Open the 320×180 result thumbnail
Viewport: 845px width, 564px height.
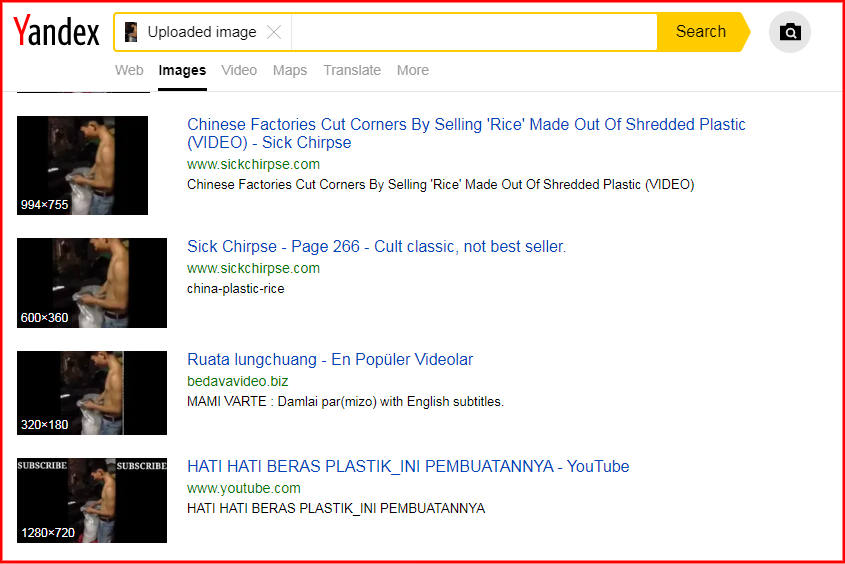(92, 393)
